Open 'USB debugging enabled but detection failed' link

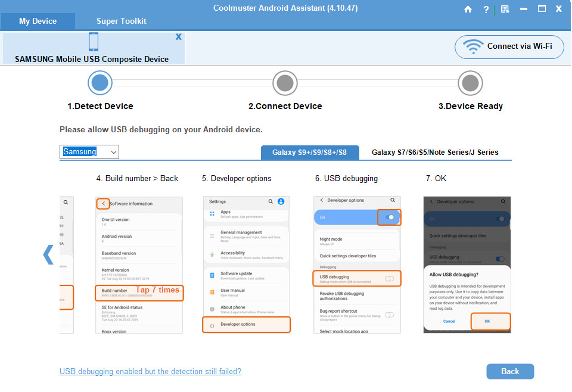[x=150, y=371]
